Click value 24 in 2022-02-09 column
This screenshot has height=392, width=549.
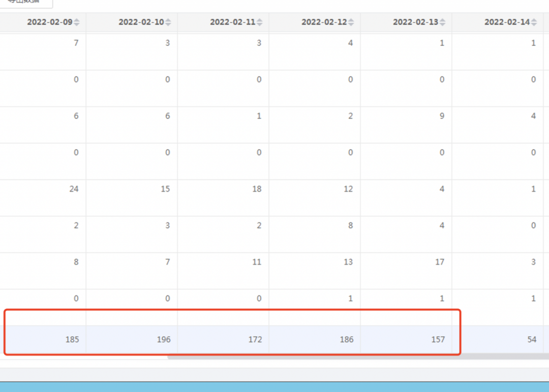[74, 189]
